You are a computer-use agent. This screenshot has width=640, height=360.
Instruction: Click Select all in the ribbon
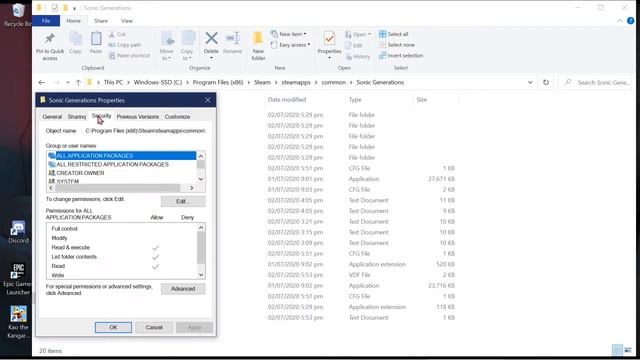394,34
